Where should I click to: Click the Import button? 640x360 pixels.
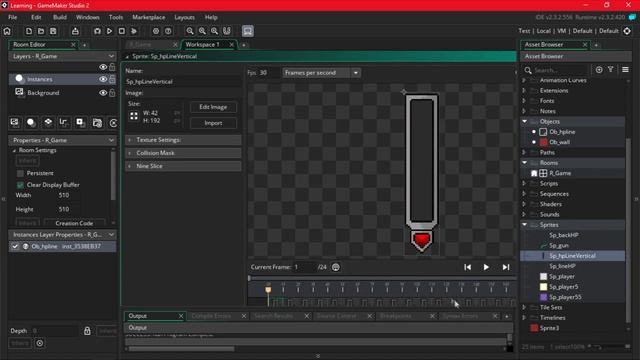pos(213,123)
